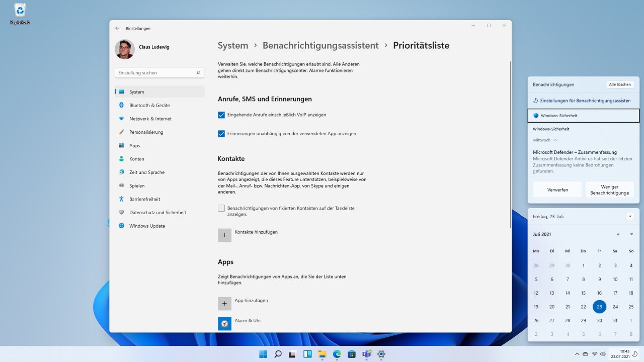Open File Explorer from the taskbar
This screenshot has width=644, height=362.
(x=322, y=354)
